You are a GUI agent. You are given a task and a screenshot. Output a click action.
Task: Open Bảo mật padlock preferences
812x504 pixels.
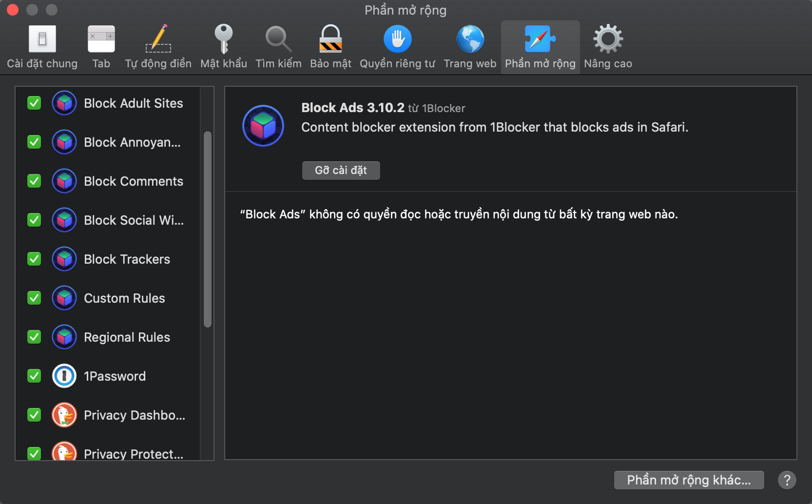pos(330,47)
